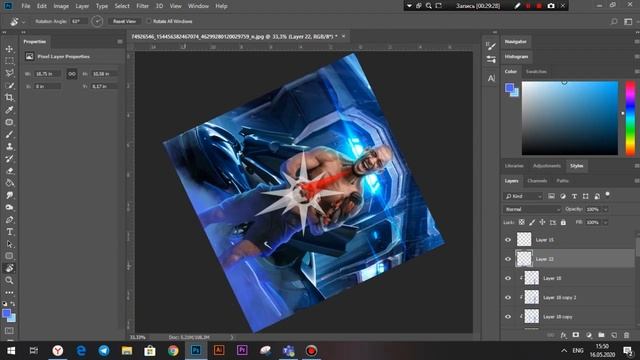Click the Search icon in options bar

point(614,22)
